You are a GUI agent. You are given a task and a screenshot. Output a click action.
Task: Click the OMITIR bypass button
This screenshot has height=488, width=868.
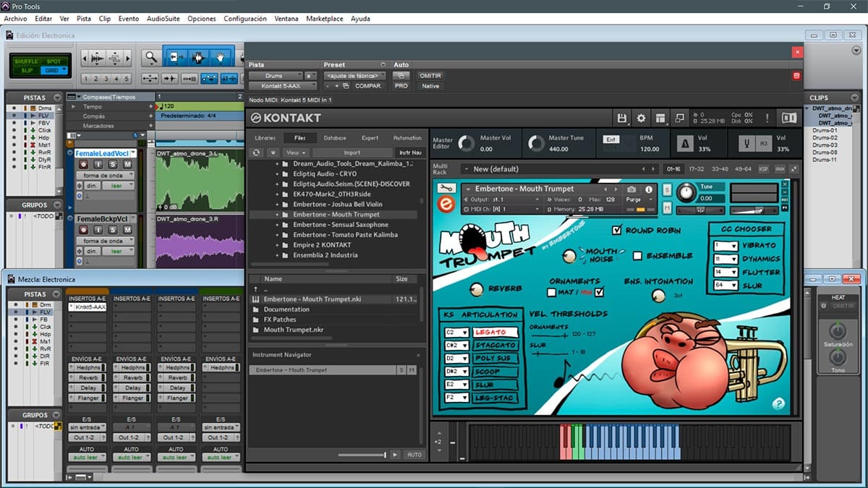430,75
